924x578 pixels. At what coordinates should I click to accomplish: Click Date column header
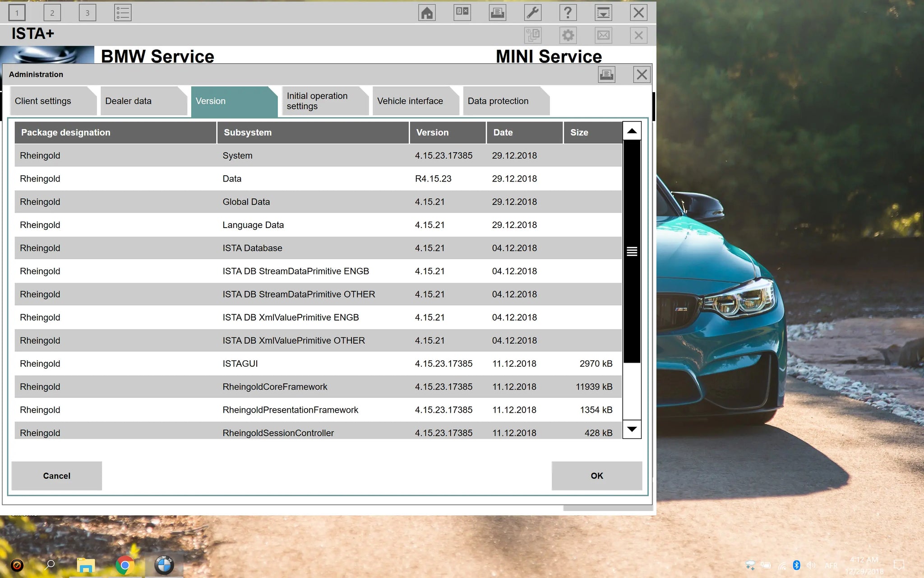pyautogui.click(x=525, y=133)
